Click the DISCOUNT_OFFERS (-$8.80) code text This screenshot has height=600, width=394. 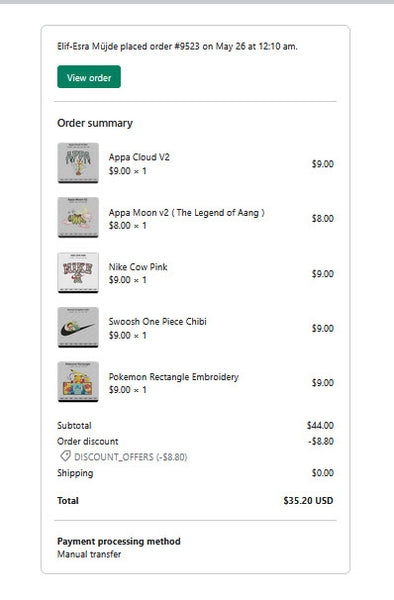pyautogui.click(x=130, y=457)
